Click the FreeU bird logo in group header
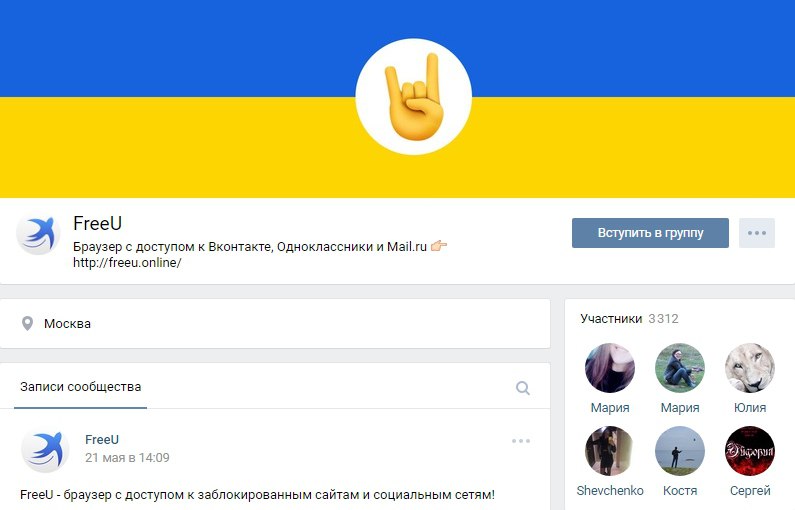The width and height of the screenshot is (795, 510). (38, 234)
